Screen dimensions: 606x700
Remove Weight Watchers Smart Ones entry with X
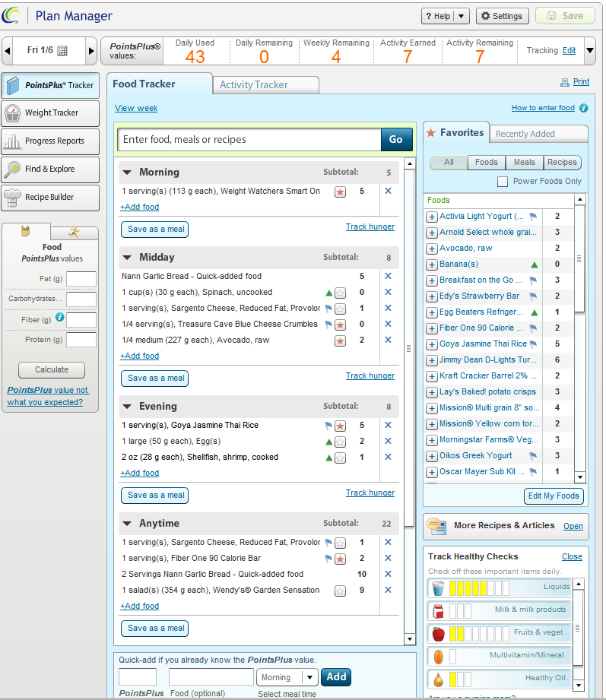click(x=388, y=191)
